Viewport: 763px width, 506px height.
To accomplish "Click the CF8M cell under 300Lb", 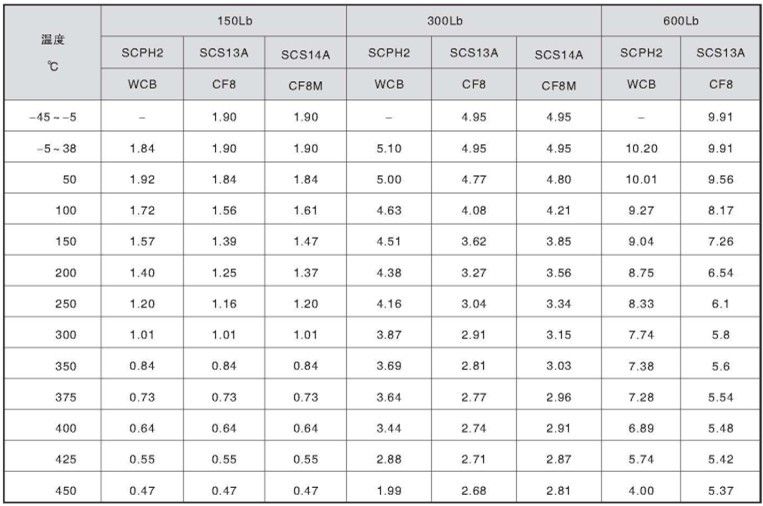I will point(559,85).
